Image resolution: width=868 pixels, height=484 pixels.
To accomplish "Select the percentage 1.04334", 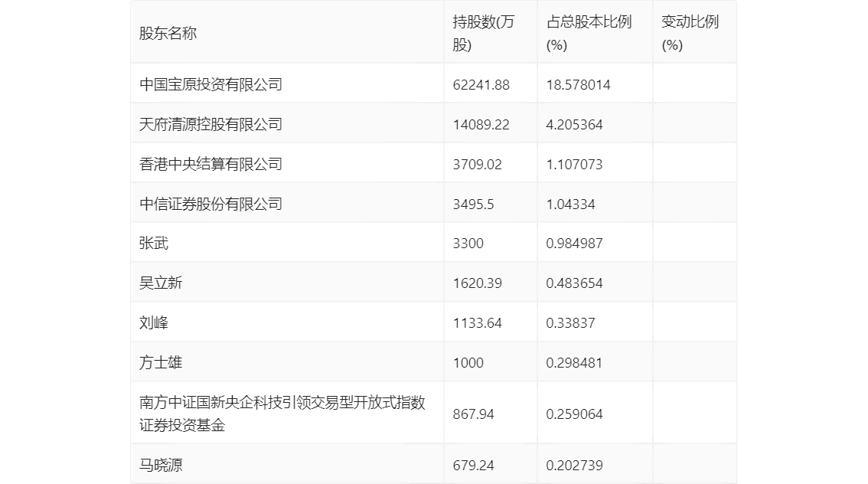I will point(570,204).
